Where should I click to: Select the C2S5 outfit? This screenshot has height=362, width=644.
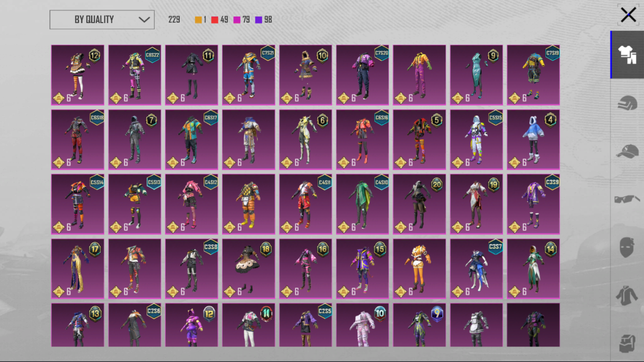pyautogui.click(x=306, y=325)
